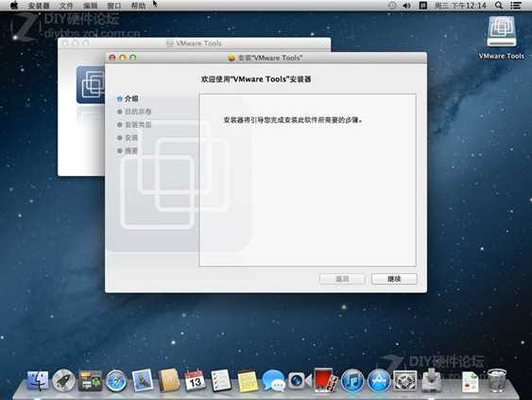Click the disabled 返回 button
The image size is (532, 400).
(342, 279)
